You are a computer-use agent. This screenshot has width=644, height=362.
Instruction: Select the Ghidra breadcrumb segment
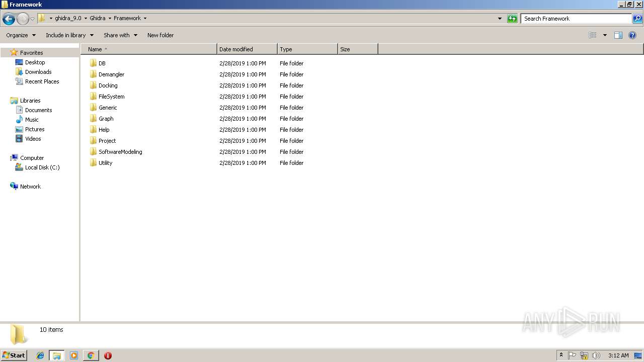(x=98, y=19)
